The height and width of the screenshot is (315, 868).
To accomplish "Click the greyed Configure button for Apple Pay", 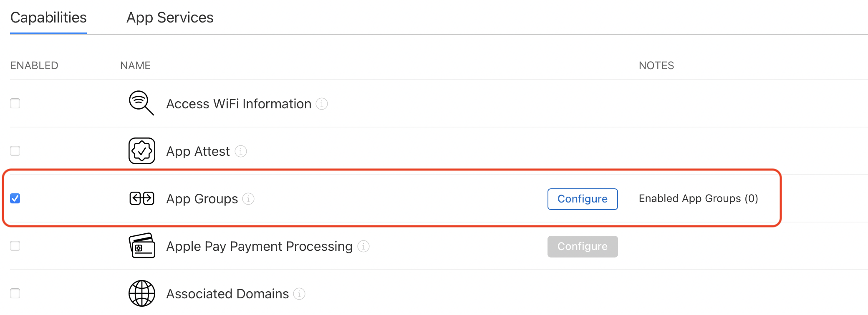I will [x=583, y=246].
